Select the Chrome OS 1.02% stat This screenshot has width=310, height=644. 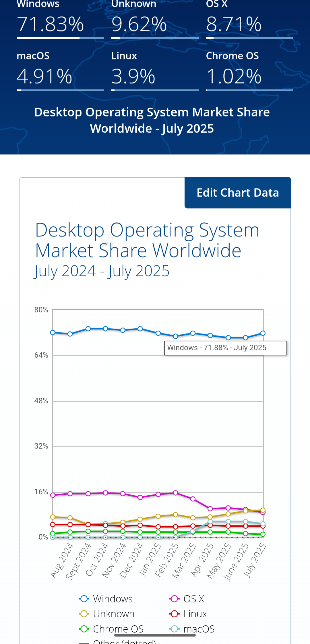[x=249, y=71]
